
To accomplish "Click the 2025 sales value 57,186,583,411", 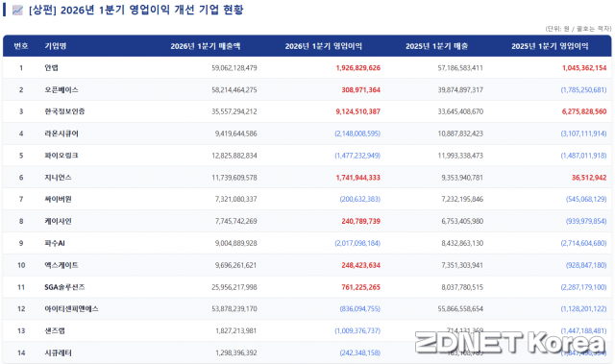I will 460,68.
